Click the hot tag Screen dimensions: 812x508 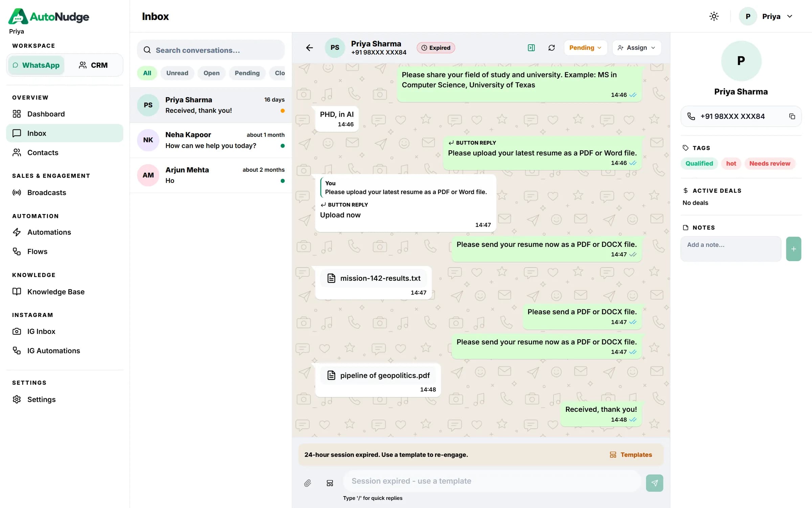731,164
